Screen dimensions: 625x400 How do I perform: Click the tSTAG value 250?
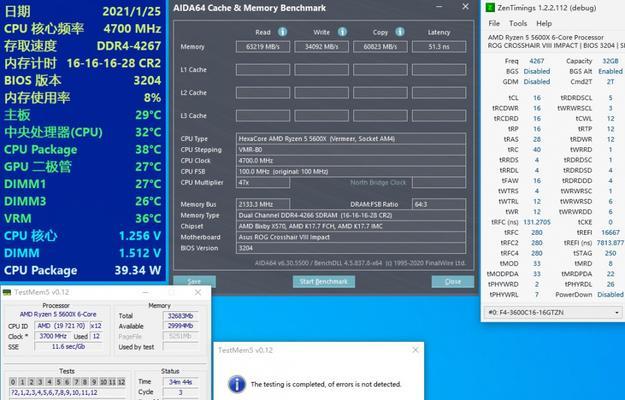(610, 253)
